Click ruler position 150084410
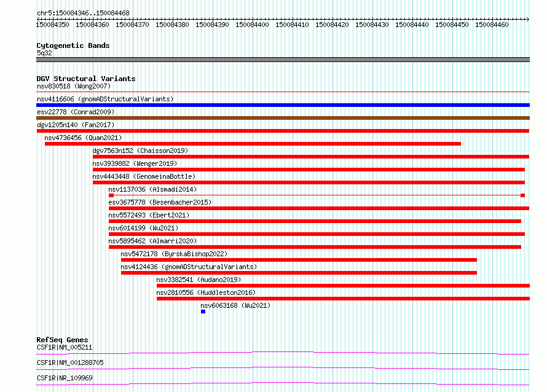This screenshot has height=392, width=547. click(x=293, y=25)
